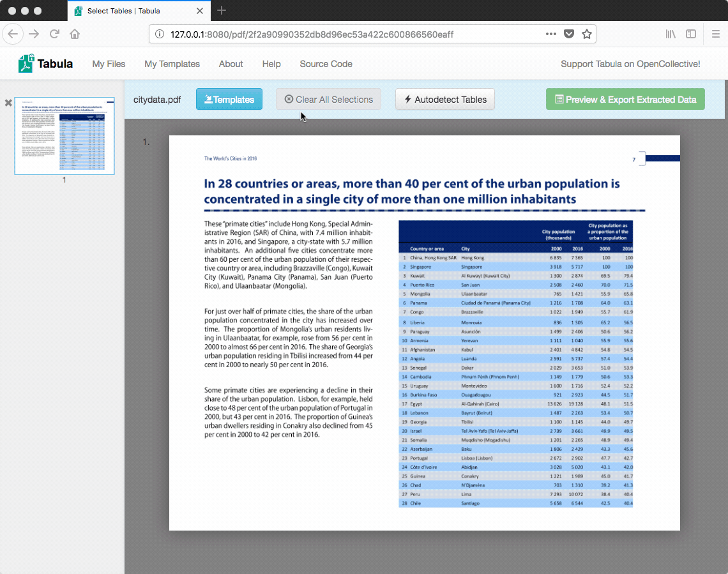This screenshot has width=728, height=574.
Task: Go back with browser back arrow
Action: point(13,34)
